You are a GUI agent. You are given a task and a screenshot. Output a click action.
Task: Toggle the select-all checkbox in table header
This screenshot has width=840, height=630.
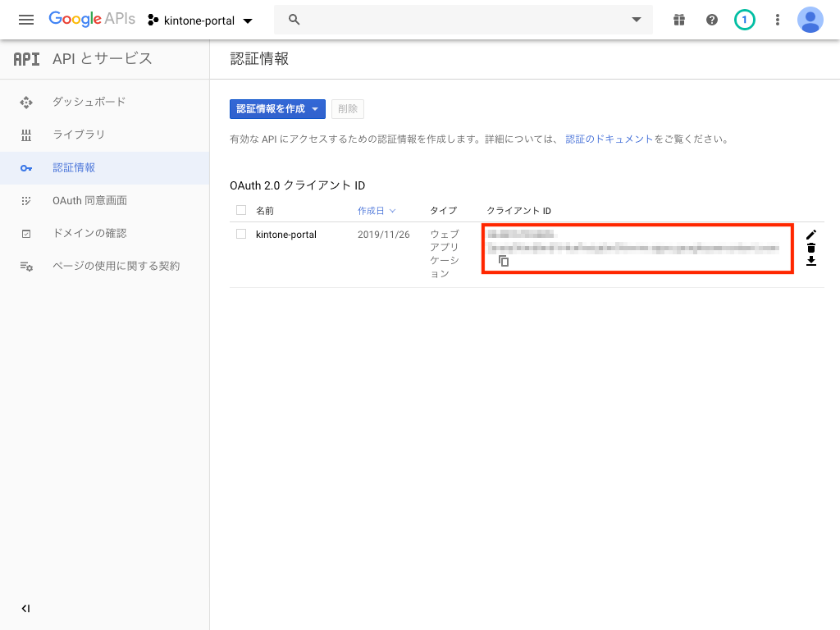(241, 210)
